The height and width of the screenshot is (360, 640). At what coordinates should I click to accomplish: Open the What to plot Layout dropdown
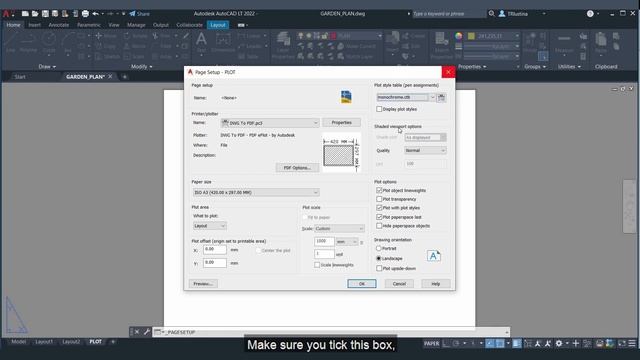tap(210, 226)
